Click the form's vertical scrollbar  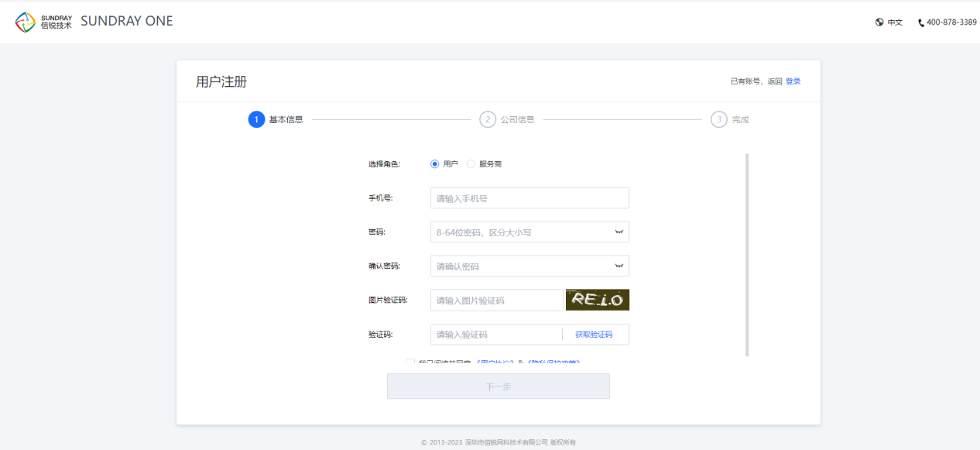(x=747, y=254)
